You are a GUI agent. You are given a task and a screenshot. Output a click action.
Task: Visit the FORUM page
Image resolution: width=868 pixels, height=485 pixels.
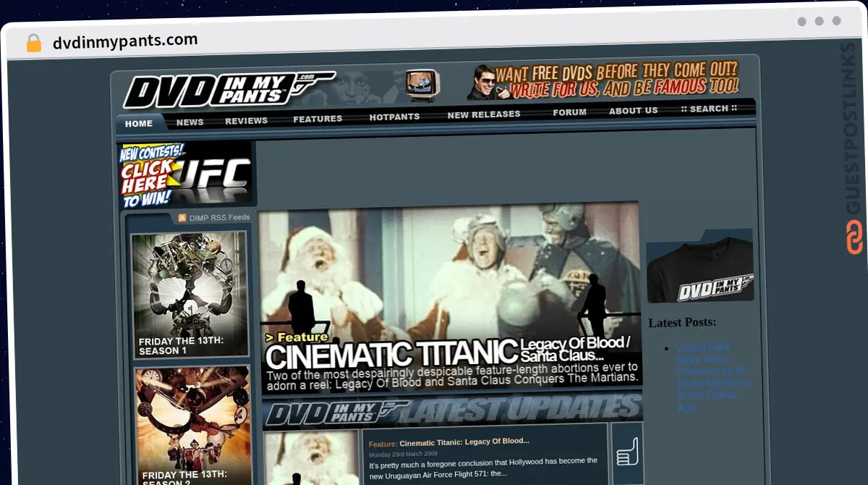[x=570, y=112]
